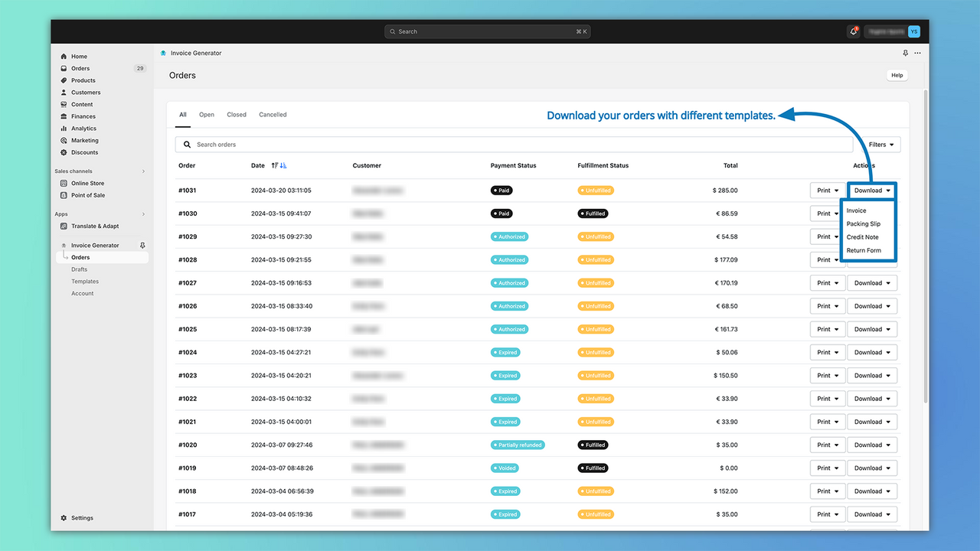Open Account under Invoice Generator
Viewport: 980px width, 551px height.
coord(83,294)
